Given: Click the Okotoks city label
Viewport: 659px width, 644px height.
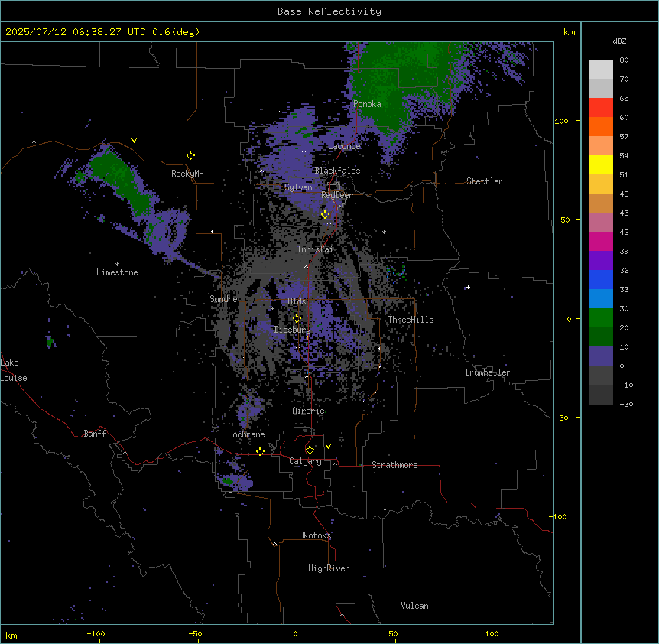Looking at the screenshot, I should [x=315, y=535].
